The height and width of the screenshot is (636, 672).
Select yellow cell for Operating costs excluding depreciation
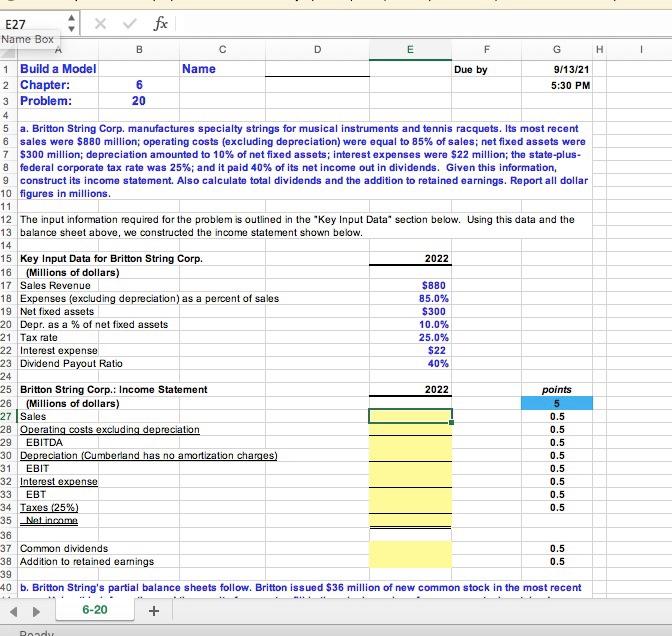(410, 429)
